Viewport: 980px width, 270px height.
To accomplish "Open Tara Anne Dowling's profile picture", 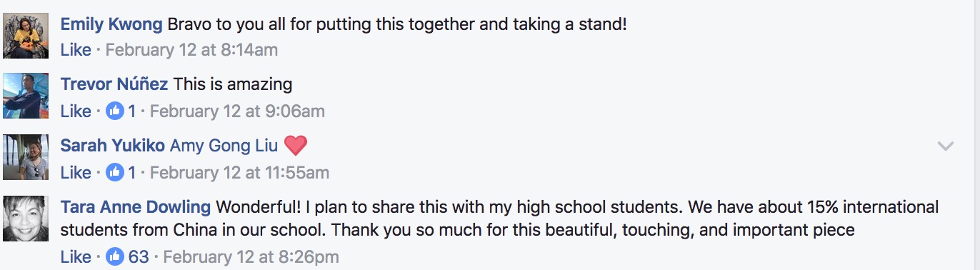I will click(26, 219).
